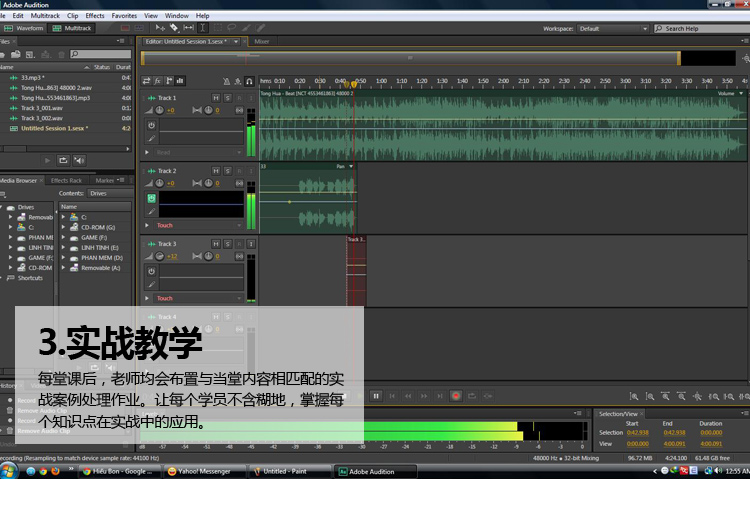Click Track 1 sum to mono icon
Image resolution: width=750 pixels, height=509 pixels.
pos(239,111)
